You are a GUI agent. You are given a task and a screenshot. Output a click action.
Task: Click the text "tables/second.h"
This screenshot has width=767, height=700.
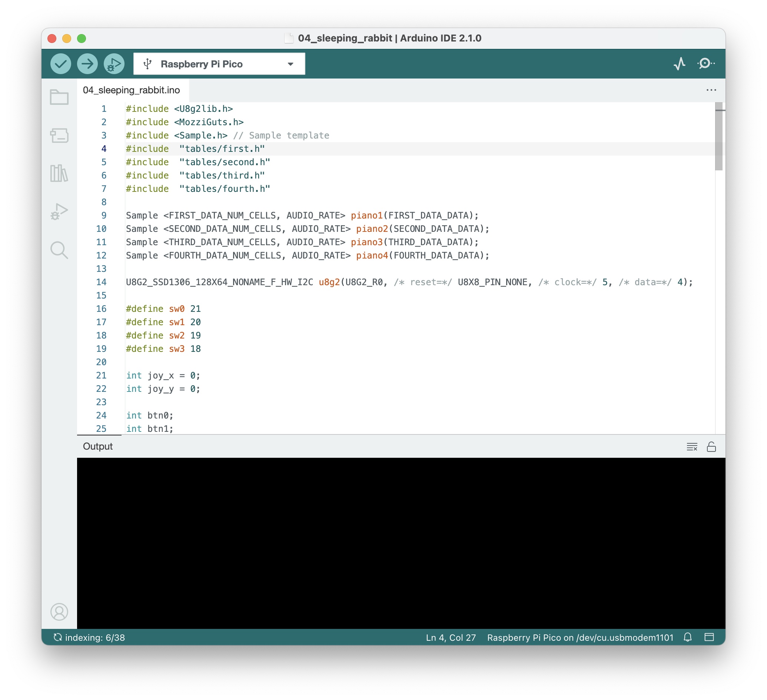point(225,162)
